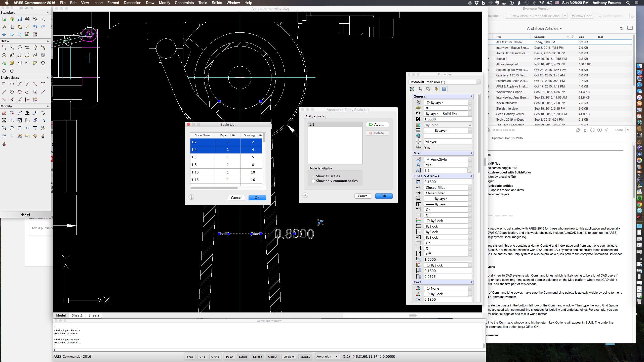Select the 1:8 scale row
The height and width of the screenshot is (362, 644).
point(203,165)
